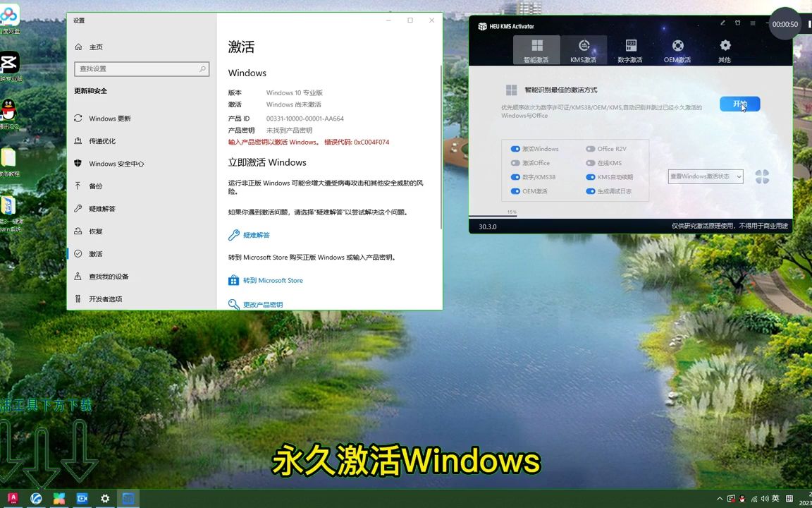
Task: Click the pencil icon in Activator title bar
Action: pyautogui.click(x=723, y=23)
